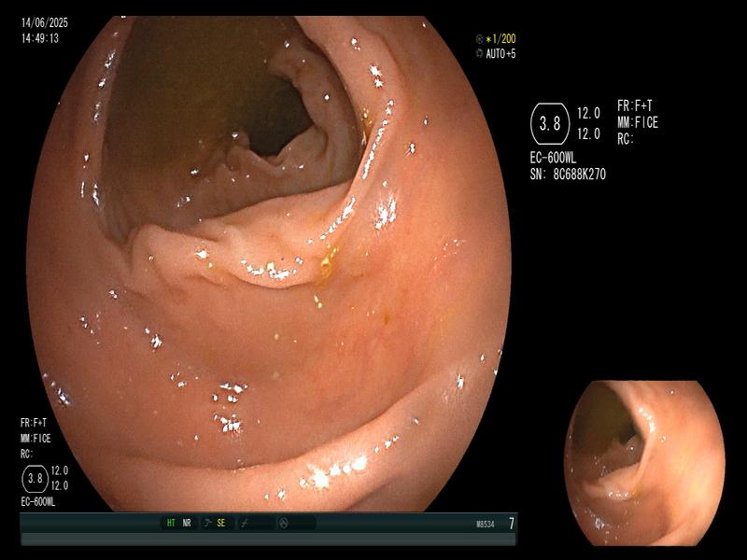Click the SE structure enhancement indicator

coord(221,523)
